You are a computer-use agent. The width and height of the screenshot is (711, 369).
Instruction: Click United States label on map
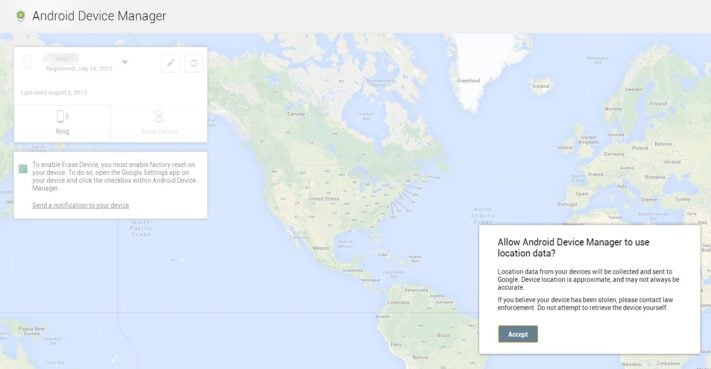324,199
